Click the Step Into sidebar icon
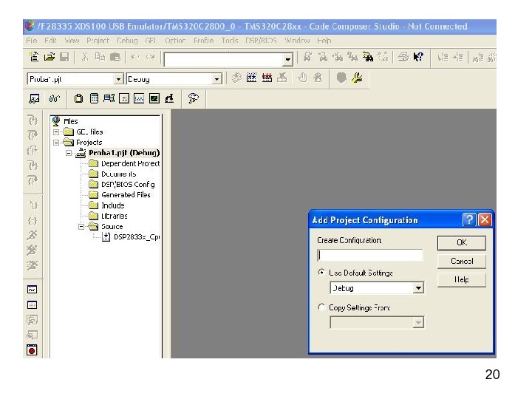 [33, 120]
